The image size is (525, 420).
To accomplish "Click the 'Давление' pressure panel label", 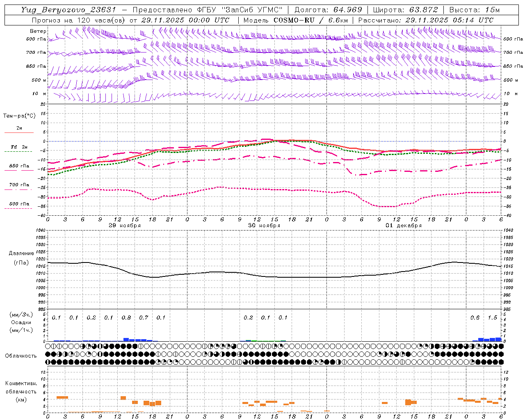I will click(x=21, y=253).
